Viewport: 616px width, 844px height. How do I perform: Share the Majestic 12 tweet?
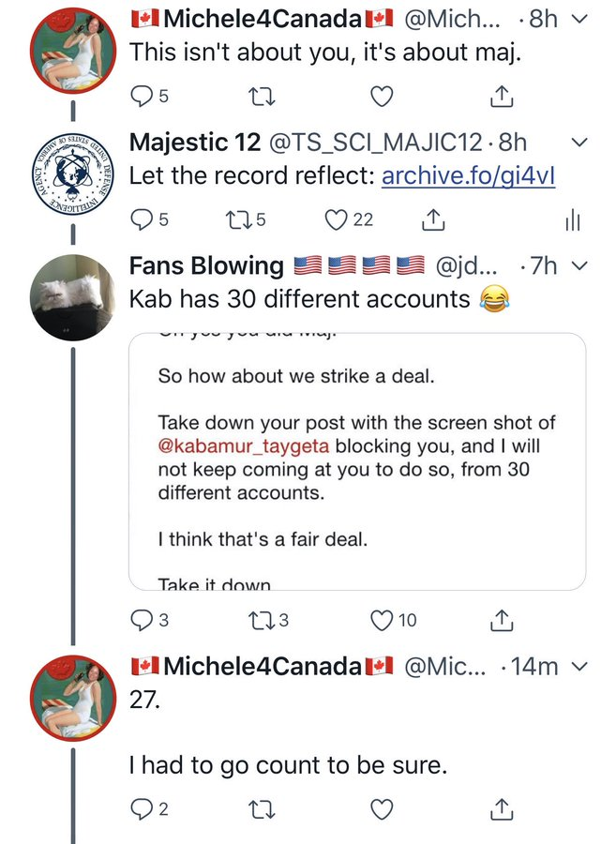(x=432, y=219)
